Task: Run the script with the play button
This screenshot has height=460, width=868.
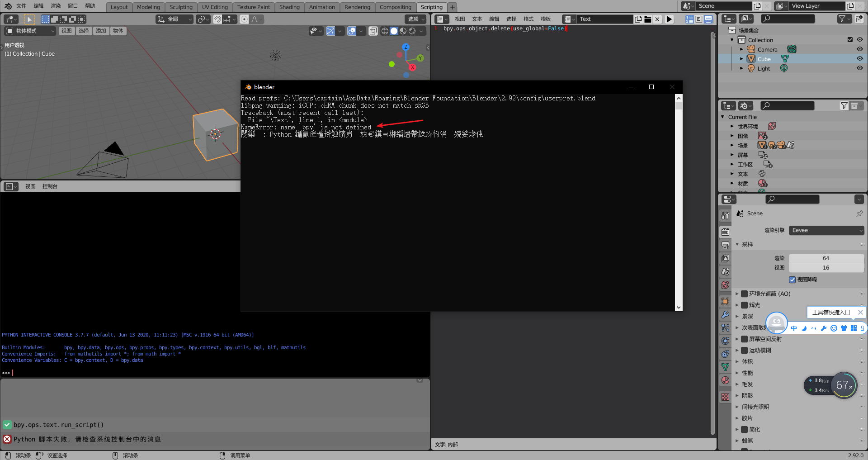Action: point(670,19)
